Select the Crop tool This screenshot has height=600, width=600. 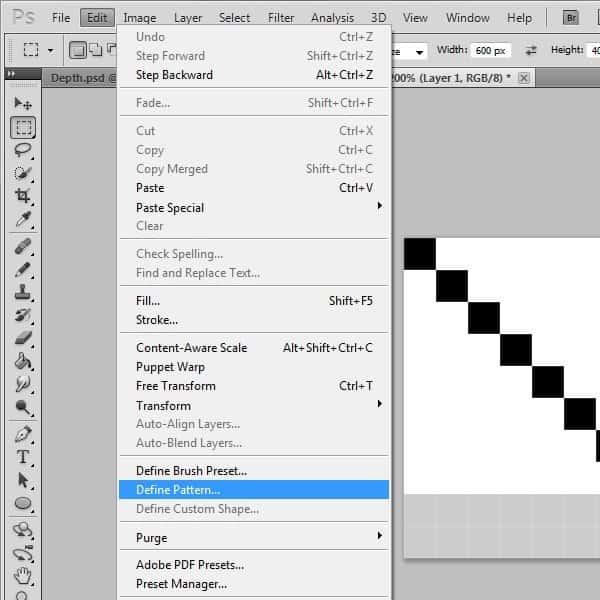click(x=23, y=196)
